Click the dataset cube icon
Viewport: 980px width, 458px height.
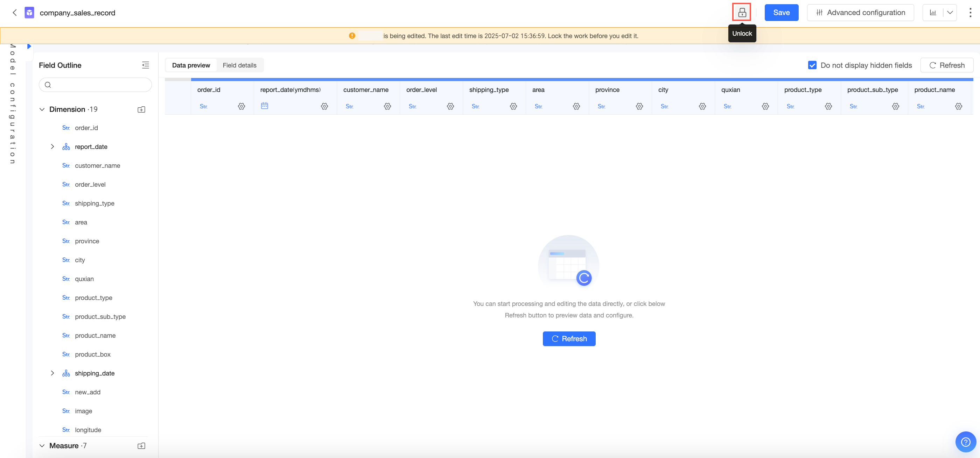(29, 13)
